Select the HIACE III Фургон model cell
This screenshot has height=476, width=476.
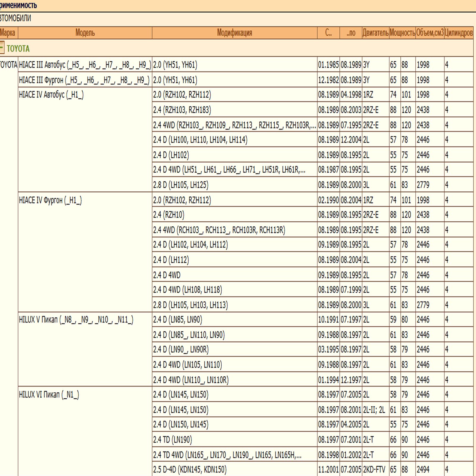(84, 80)
